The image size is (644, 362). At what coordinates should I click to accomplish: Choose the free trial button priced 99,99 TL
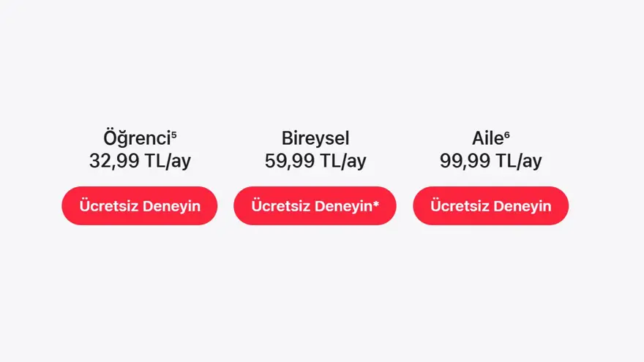[x=490, y=205]
